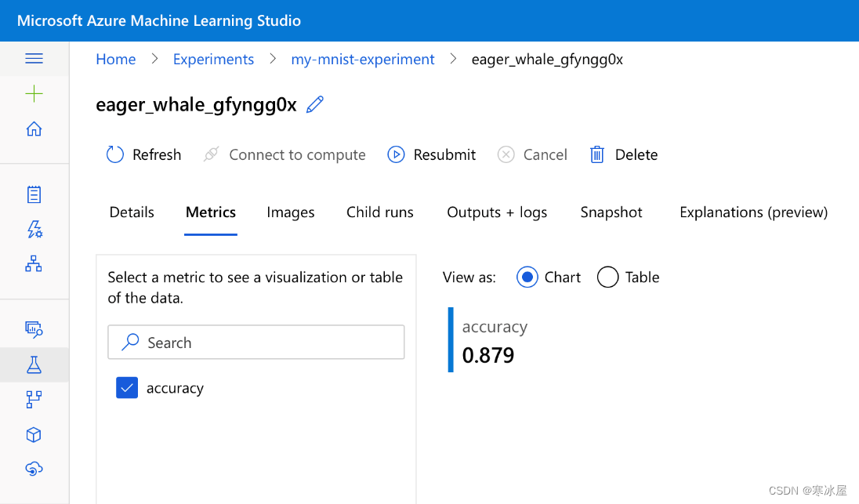Click the Refresh button label
The width and height of the screenshot is (859, 504).
pyautogui.click(x=157, y=154)
